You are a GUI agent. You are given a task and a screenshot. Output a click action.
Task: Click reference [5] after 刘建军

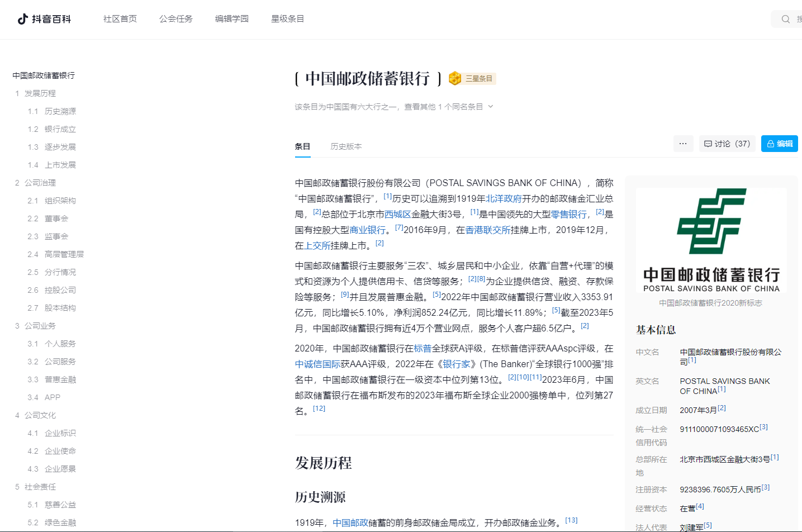(708, 525)
